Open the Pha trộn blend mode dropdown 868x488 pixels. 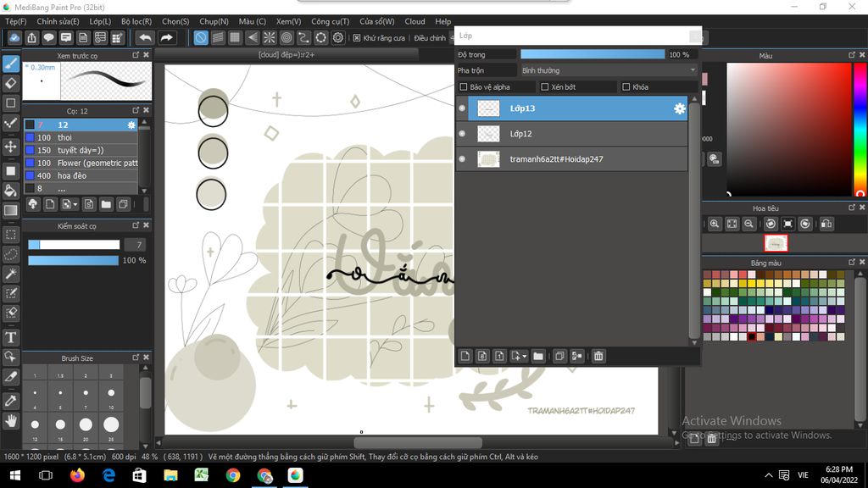608,70
